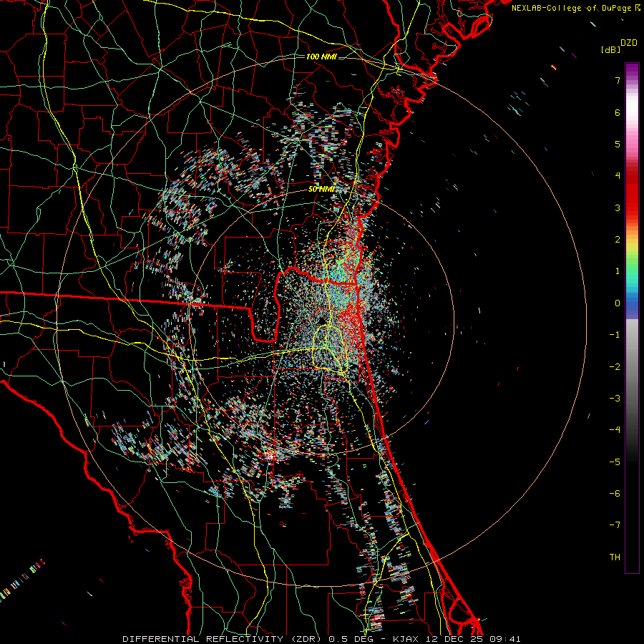Click the KJAX station identifier
This screenshot has height=644, width=644.
[x=406, y=639]
